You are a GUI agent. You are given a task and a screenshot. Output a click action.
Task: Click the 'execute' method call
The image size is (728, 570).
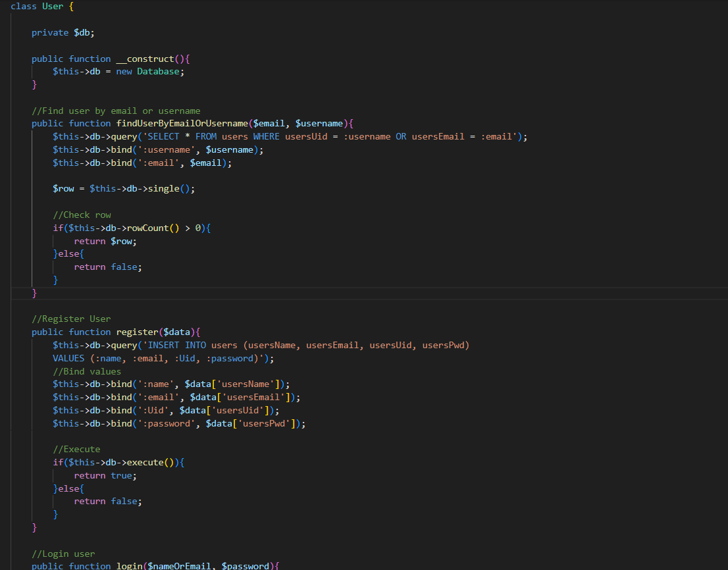(x=145, y=462)
